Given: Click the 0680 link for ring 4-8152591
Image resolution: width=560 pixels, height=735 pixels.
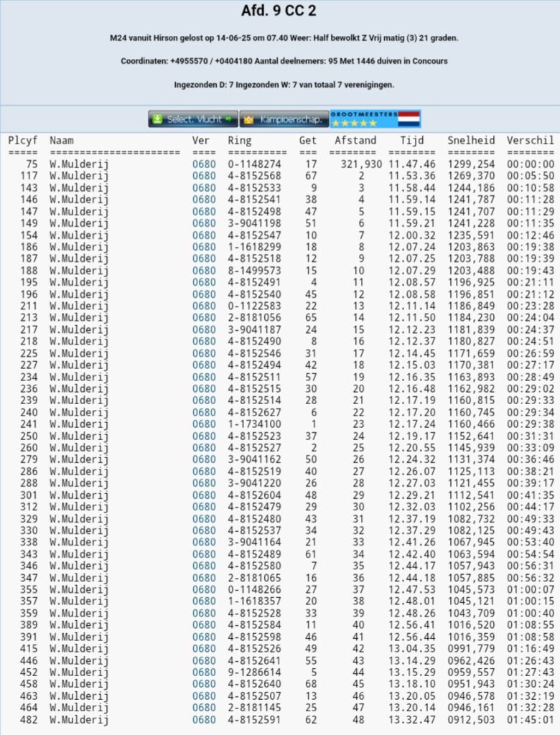Looking at the screenshot, I should click(x=204, y=720).
